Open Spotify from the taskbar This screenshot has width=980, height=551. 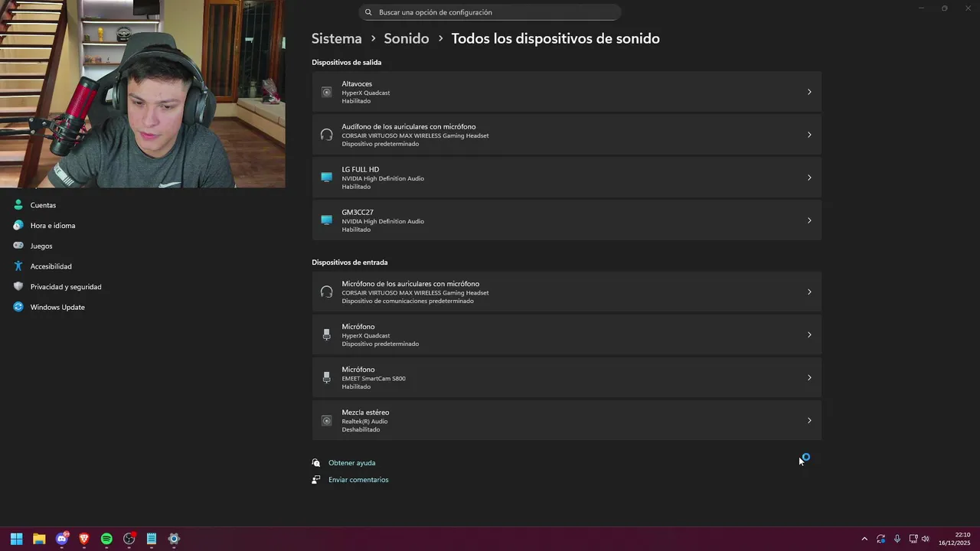pyautogui.click(x=106, y=539)
